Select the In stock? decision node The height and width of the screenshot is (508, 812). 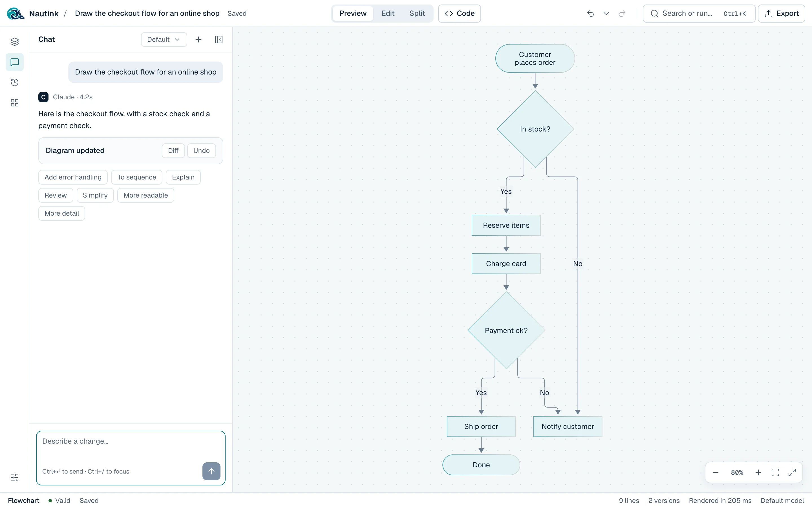535,129
